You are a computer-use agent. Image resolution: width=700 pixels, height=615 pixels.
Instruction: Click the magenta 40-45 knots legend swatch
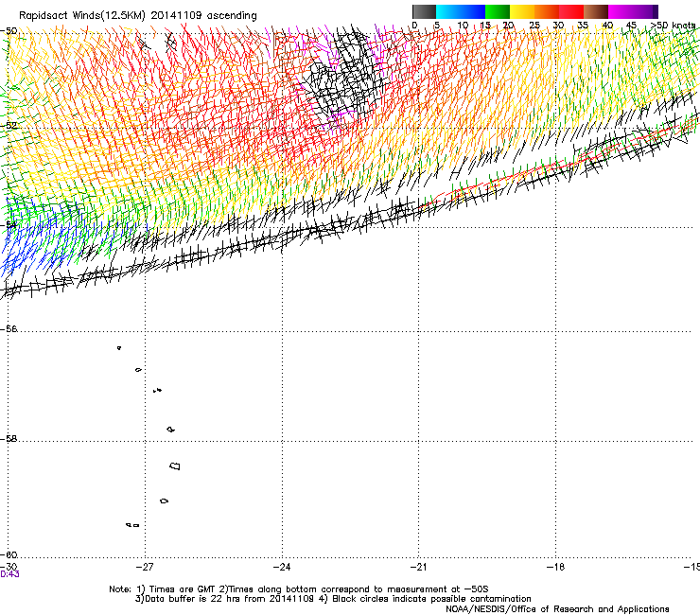click(x=621, y=11)
